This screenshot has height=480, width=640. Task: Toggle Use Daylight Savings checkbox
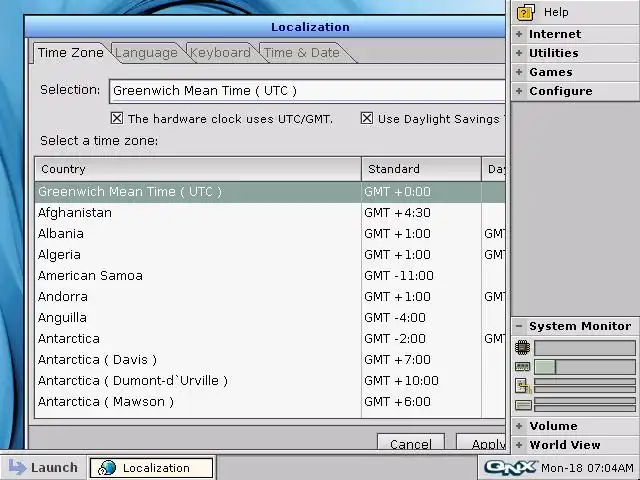[x=367, y=118]
